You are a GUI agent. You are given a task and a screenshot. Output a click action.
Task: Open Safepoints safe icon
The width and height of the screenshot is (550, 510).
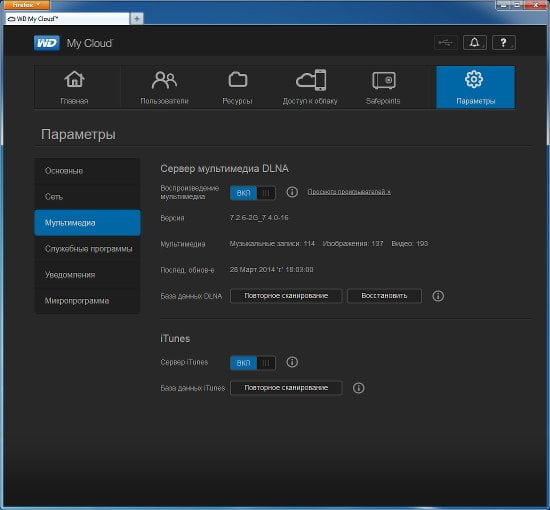pyautogui.click(x=384, y=80)
